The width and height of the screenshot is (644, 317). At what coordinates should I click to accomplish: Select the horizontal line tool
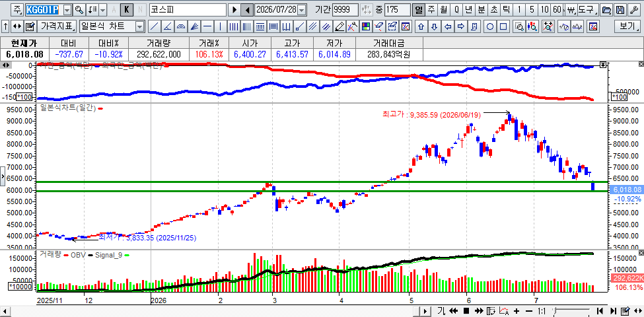[x=207, y=27]
